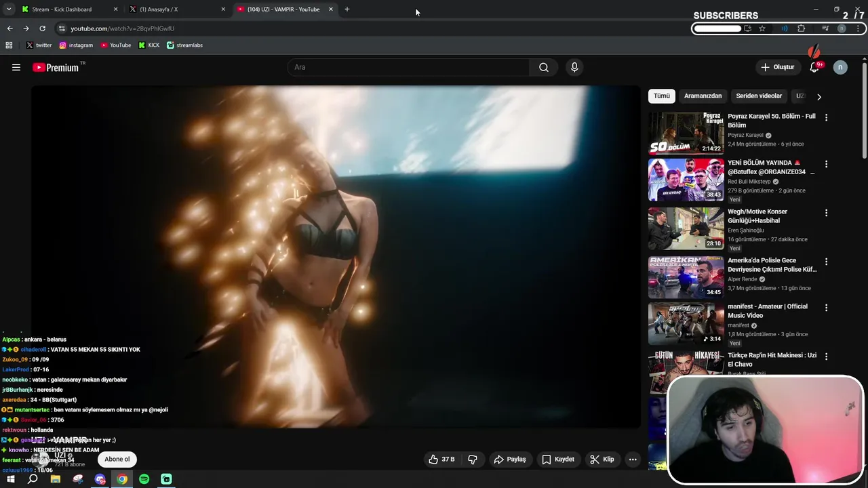Go forward in browser history
This screenshot has width=868, height=488.
point(26,28)
